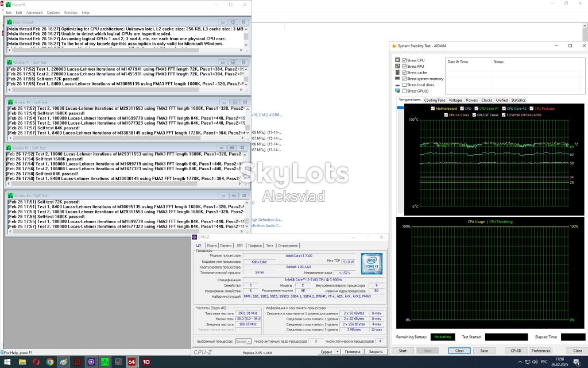Show hidden system tray icons

coord(520,362)
